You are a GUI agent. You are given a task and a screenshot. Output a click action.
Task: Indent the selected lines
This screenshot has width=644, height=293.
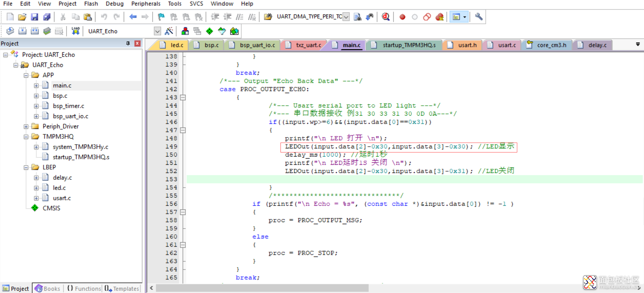215,17
